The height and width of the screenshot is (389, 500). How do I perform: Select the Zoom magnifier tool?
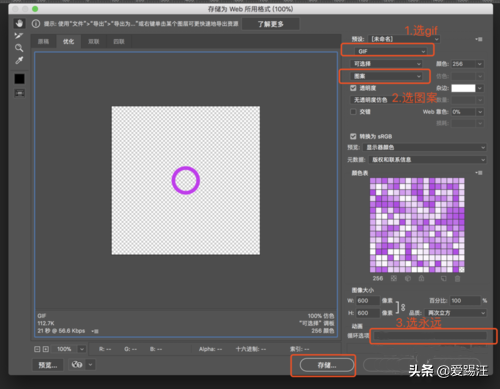pyautogui.click(x=19, y=48)
